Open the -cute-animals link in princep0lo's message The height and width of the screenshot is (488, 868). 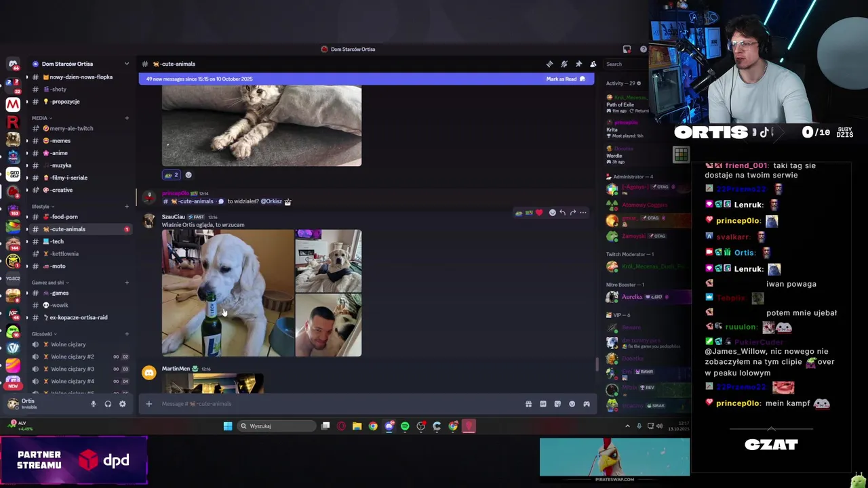point(193,201)
